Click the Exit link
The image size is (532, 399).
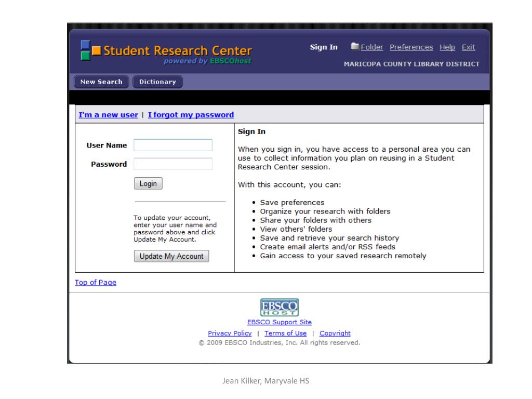coord(468,47)
